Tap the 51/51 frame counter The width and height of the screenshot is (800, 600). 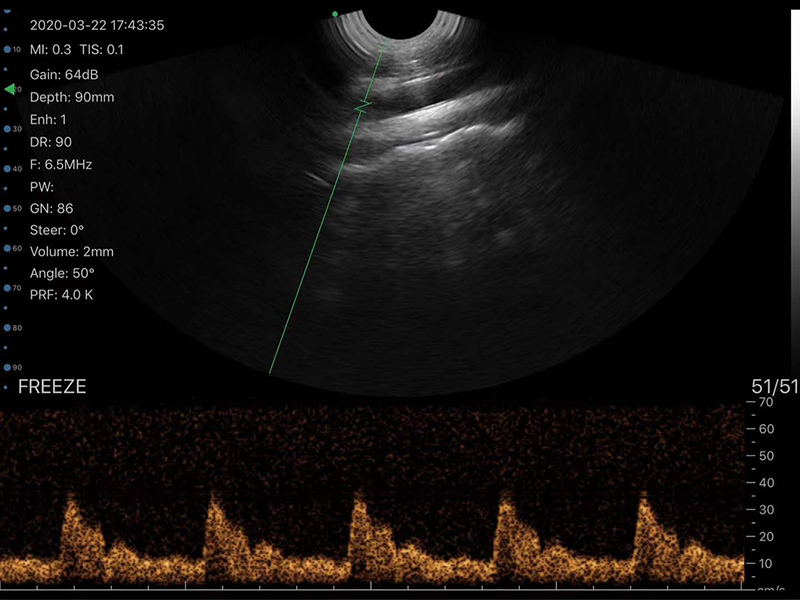(x=775, y=387)
